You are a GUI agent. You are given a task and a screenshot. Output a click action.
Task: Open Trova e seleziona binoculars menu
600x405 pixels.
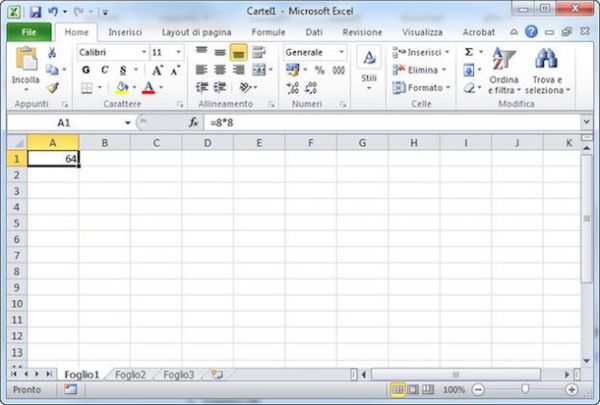point(547,71)
